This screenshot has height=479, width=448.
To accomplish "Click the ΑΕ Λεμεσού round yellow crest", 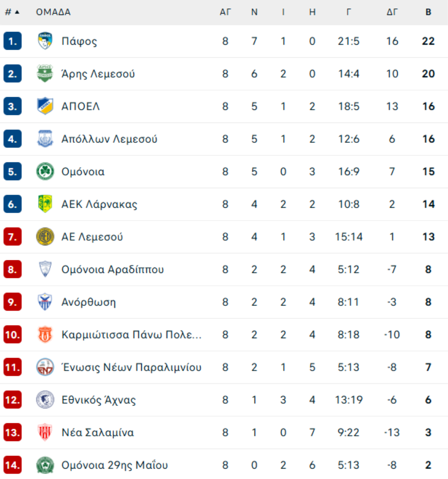I will (45, 237).
